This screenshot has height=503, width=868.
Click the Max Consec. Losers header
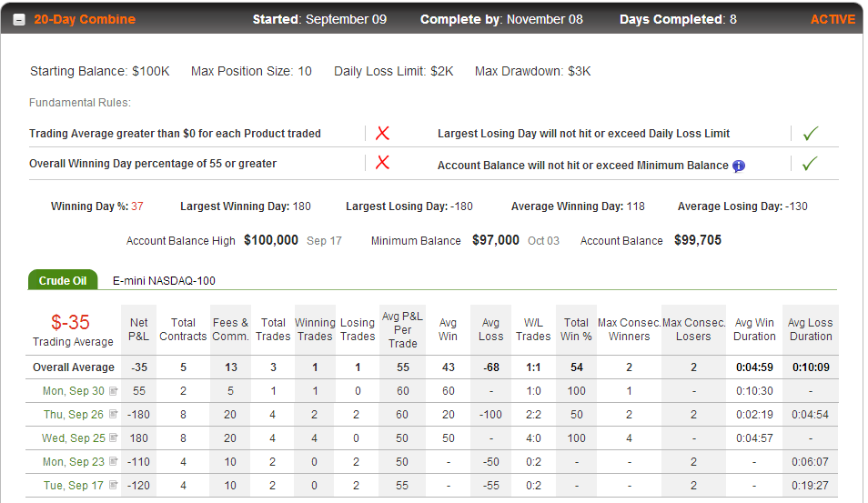click(x=693, y=329)
